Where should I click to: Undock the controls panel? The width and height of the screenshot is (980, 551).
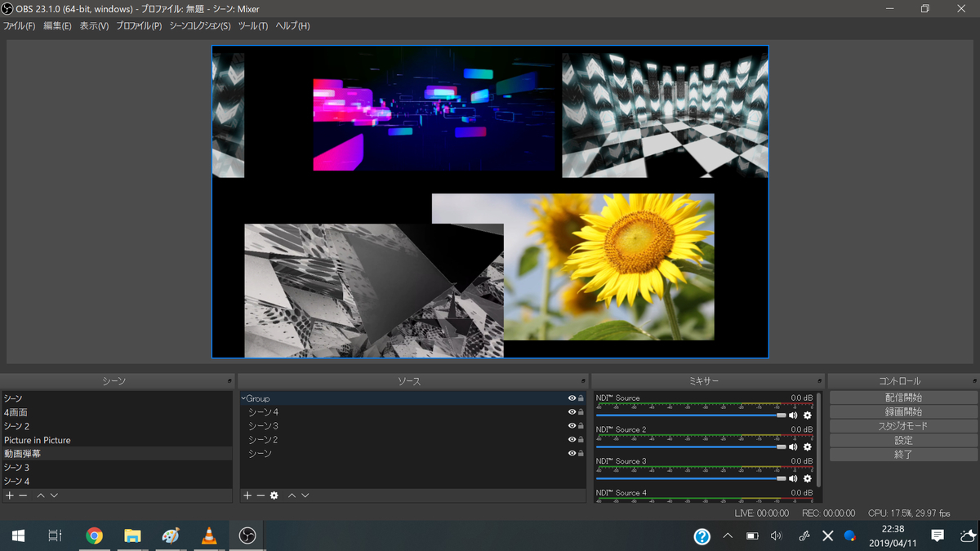point(974,381)
